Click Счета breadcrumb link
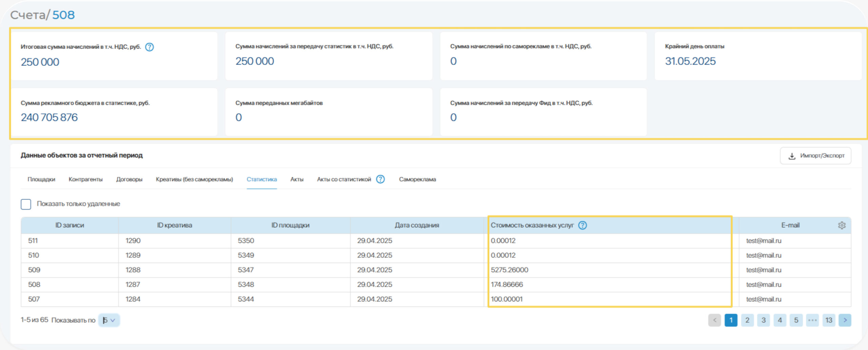 pyautogui.click(x=28, y=15)
